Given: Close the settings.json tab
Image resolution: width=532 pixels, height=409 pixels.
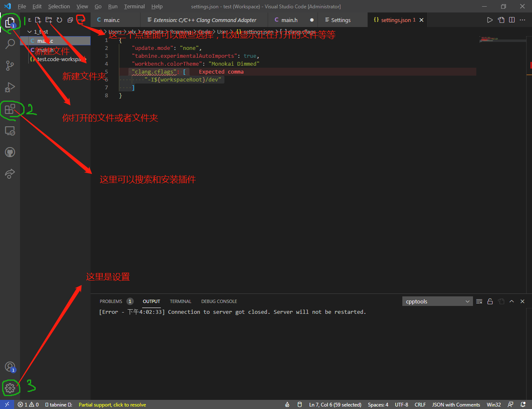Looking at the screenshot, I should click(421, 20).
